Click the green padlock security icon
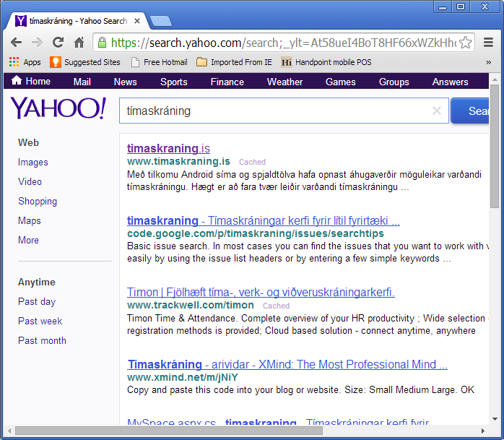The width and height of the screenshot is (504, 440). coord(102,43)
